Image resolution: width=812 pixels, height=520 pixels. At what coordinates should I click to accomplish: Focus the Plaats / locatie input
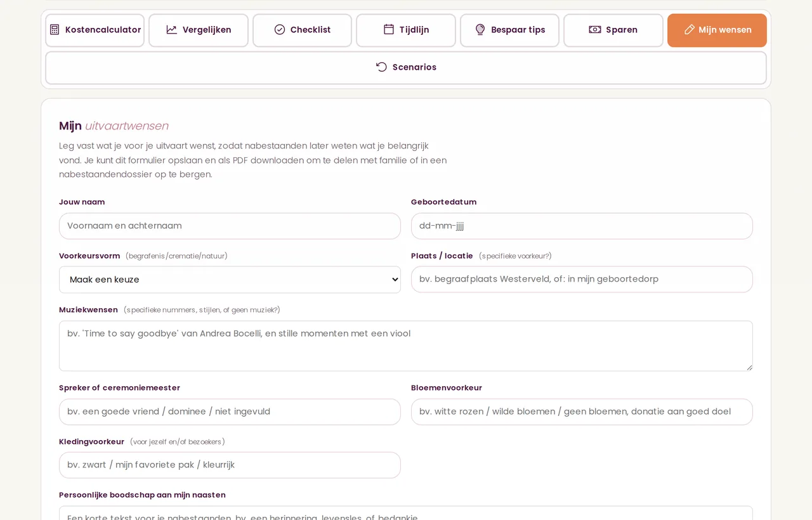click(582, 279)
